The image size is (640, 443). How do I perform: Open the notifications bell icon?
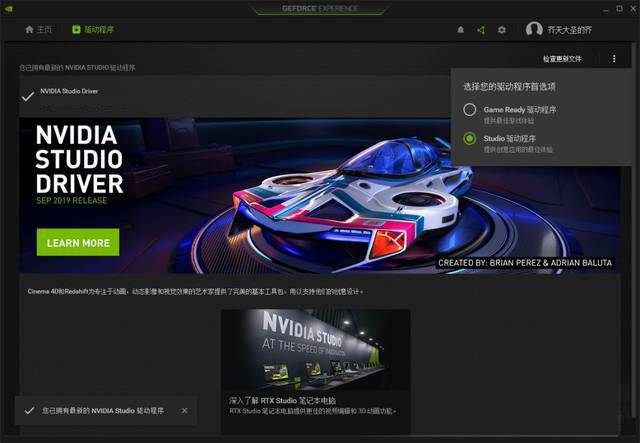click(x=460, y=30)
